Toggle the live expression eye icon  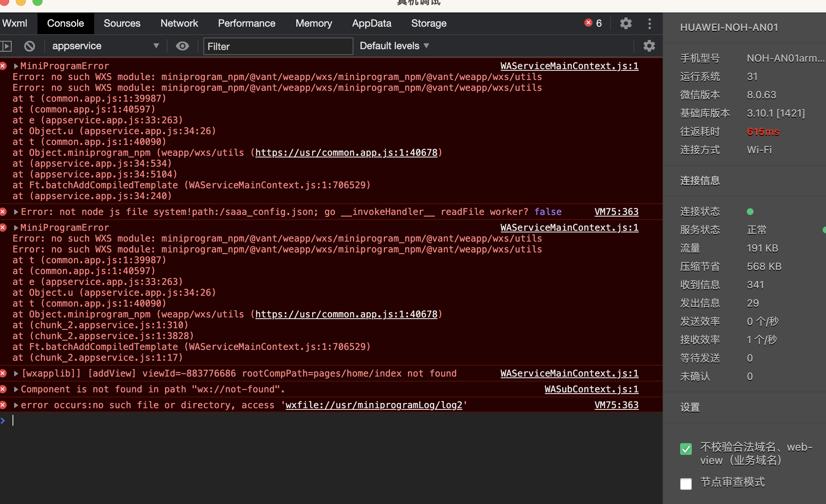click(x=182, y=46)
